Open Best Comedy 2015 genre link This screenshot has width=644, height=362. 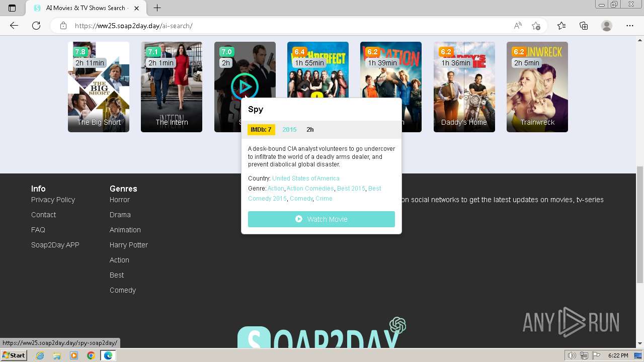(314, 194)
